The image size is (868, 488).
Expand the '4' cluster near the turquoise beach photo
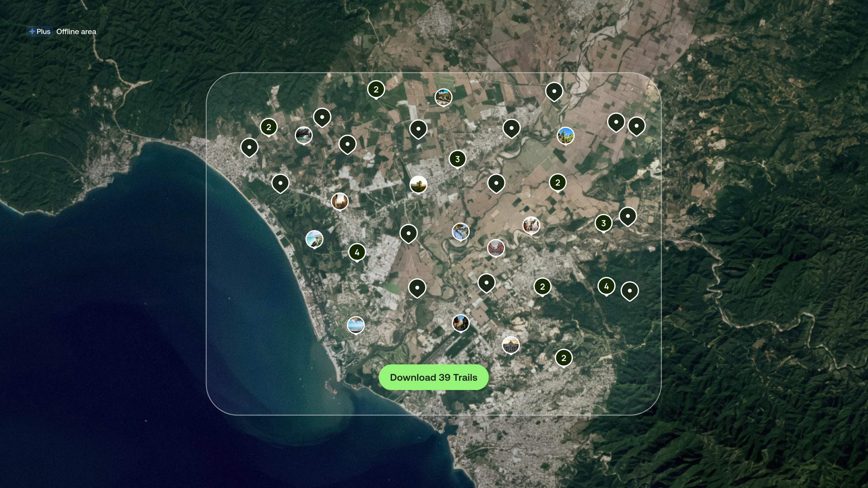point(357,252)
